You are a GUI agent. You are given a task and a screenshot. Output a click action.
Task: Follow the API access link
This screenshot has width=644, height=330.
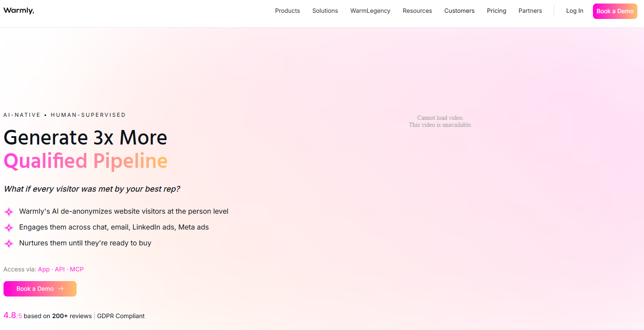[60, 269]
